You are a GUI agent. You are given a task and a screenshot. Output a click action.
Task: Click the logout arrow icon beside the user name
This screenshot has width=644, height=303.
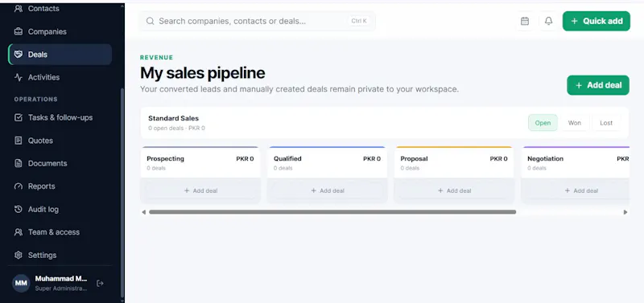coord(100,284)
